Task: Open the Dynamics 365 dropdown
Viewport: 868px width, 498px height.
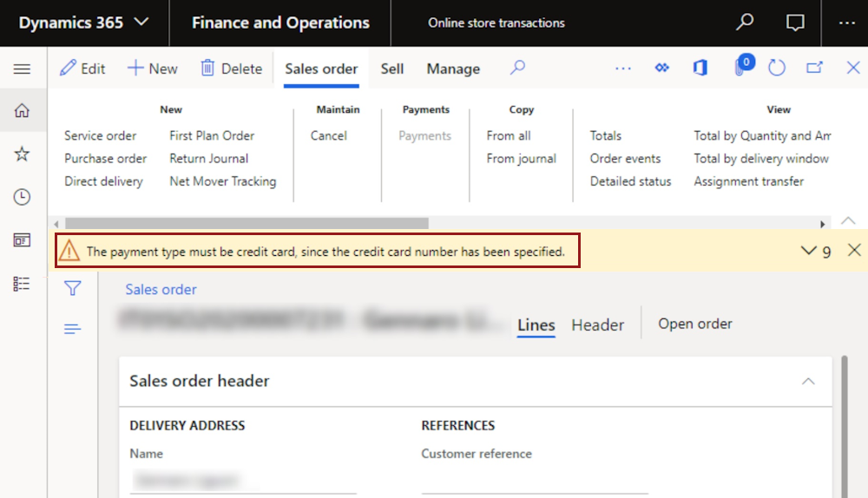Action: click(83, 23)
